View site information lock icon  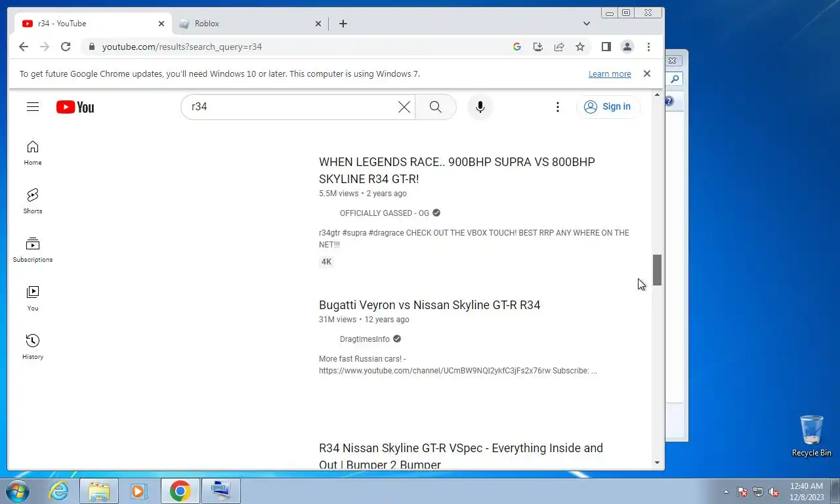91,47
